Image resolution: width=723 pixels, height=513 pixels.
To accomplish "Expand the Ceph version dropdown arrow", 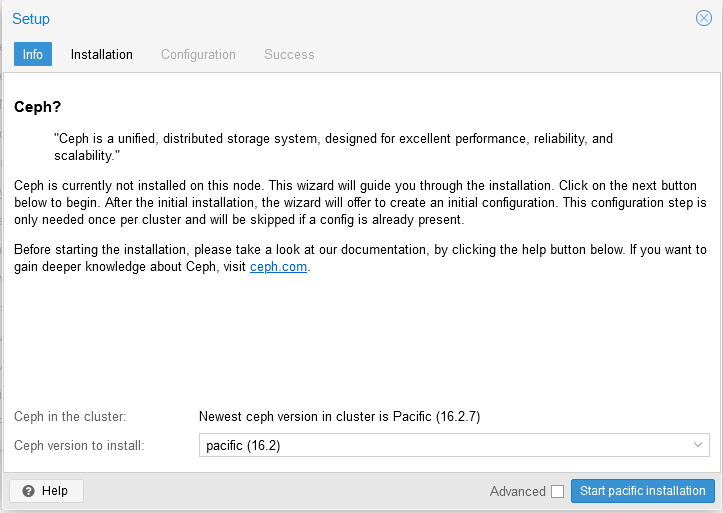I will tap(698, 445).
